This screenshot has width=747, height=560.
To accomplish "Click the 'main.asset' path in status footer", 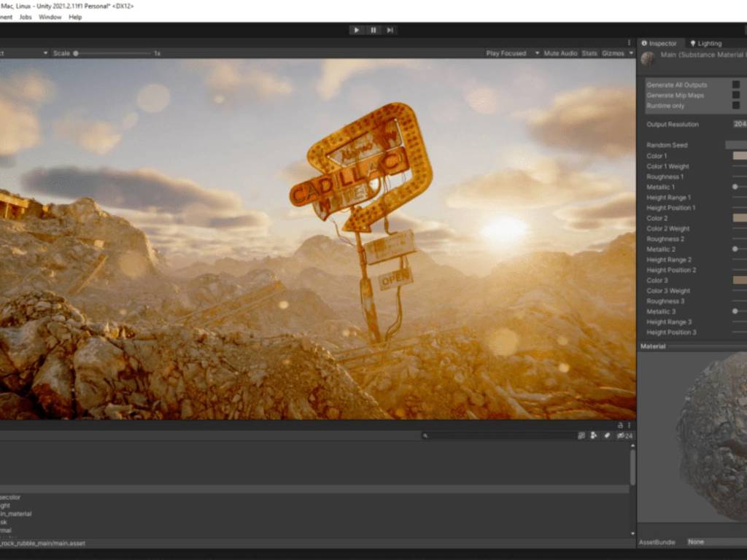I will tap(43, 543).
